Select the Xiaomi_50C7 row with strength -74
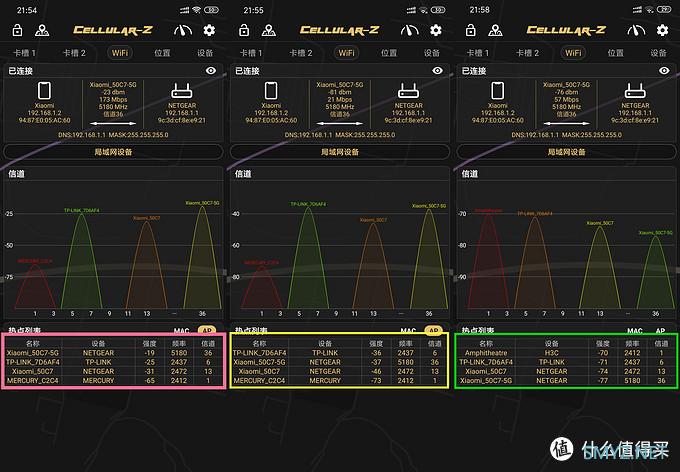 566,371
